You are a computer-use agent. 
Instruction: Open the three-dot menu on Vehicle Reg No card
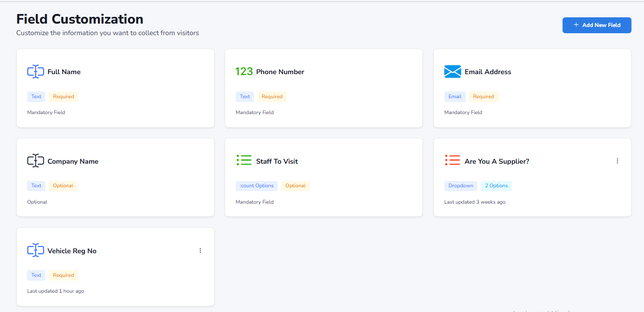201,250
